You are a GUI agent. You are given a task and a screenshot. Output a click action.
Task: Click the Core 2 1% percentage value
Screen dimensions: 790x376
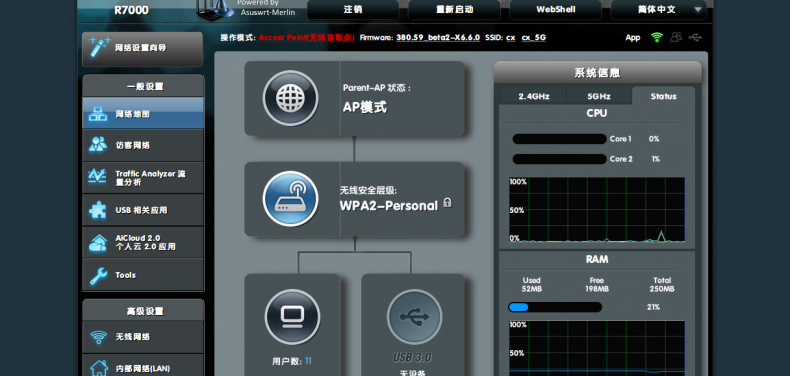655,159
